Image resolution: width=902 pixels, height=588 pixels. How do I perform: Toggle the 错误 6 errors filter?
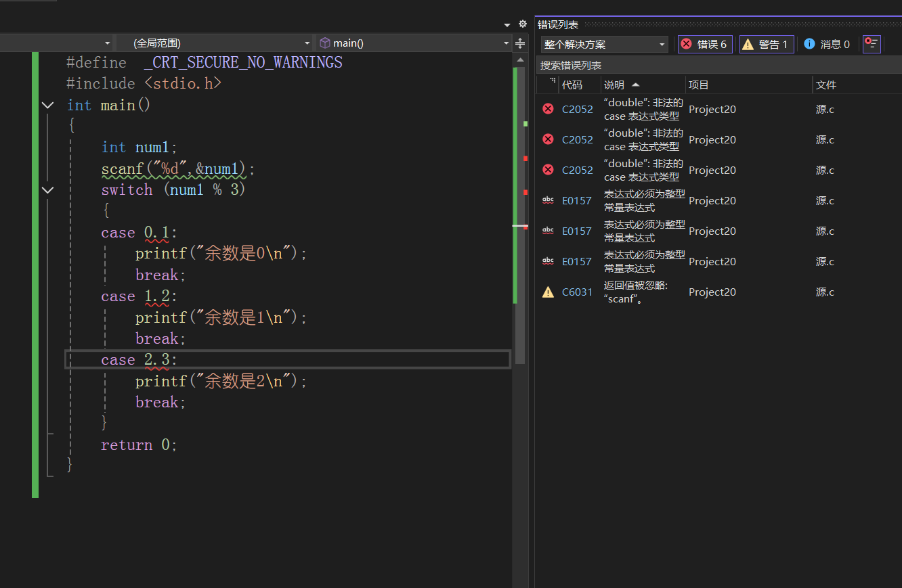point(705,44)
